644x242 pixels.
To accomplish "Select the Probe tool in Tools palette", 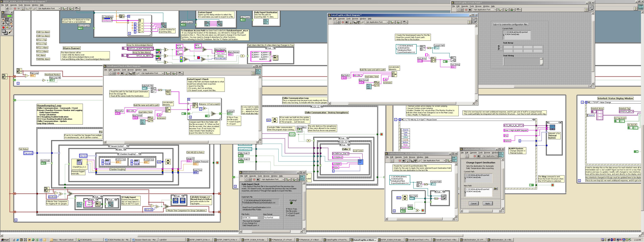I will coord(7,27).
